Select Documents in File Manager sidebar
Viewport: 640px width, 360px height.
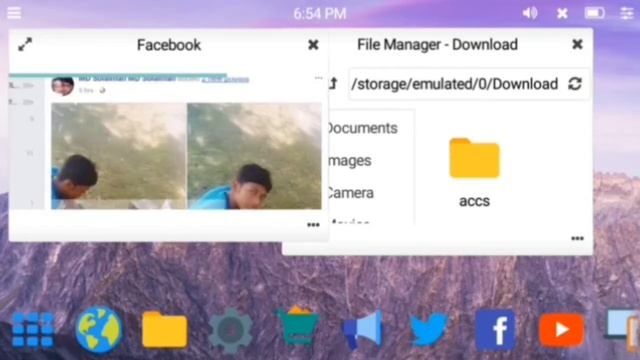tap(362, 128)
